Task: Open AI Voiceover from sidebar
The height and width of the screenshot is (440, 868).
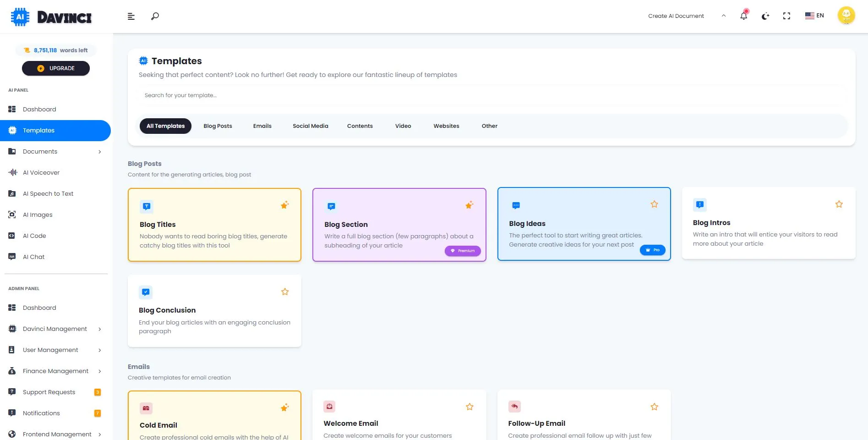Action: pos(41,173)
